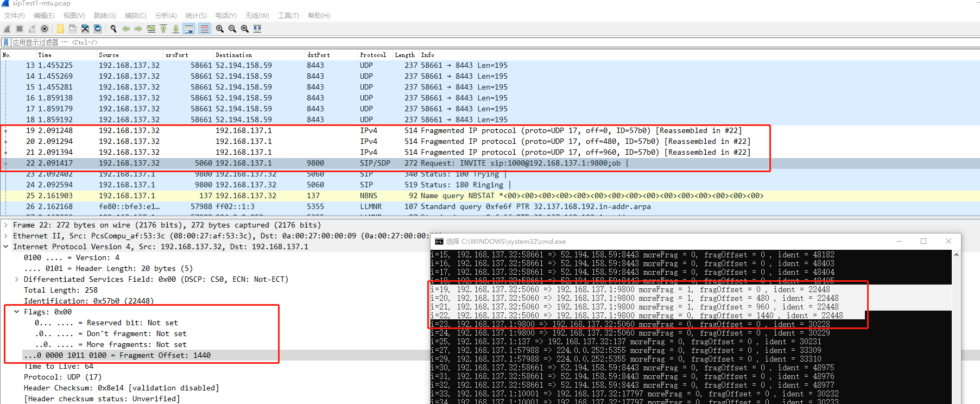This screenshot has height=404, width=980.
Task: Go to specified packet icon
Action: coord(151,29)
